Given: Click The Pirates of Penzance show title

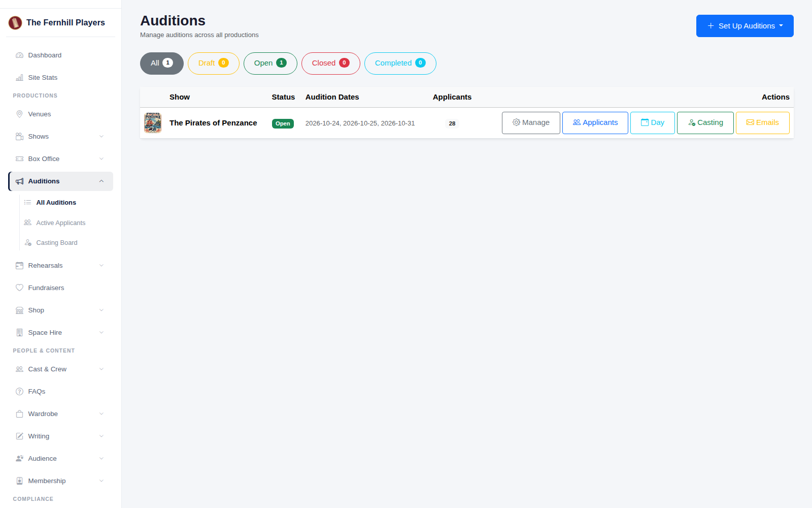Looking at the screenshot, I should 213,123.
